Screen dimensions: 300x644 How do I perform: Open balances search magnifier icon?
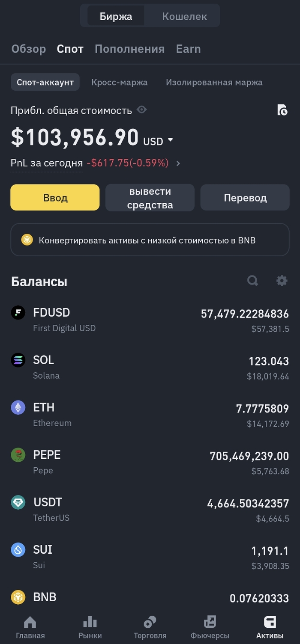coord(253,281)
